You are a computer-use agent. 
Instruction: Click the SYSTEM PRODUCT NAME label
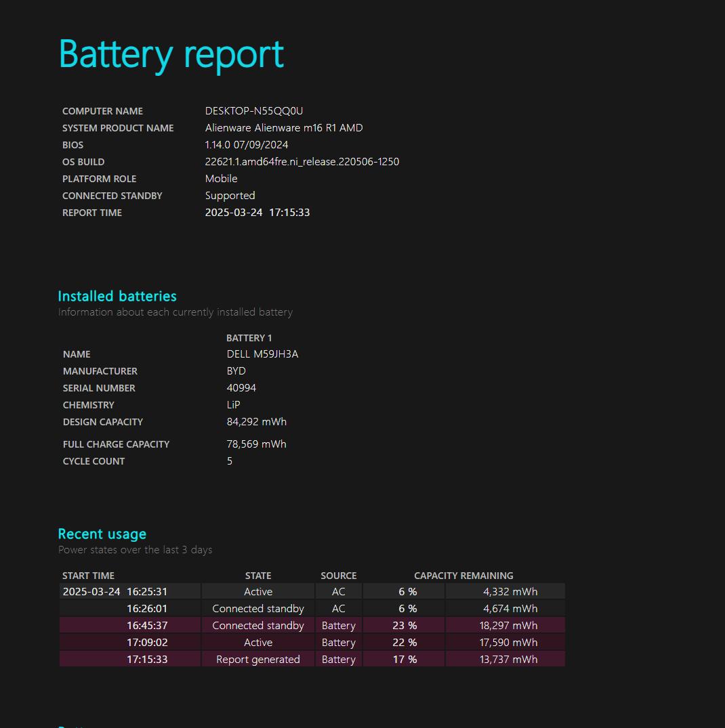(118, 128)
